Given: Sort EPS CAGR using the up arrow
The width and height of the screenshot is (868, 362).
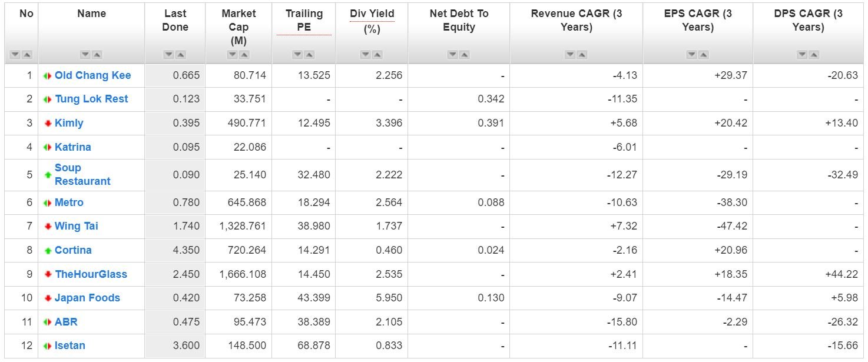Looking at the screenshot, I should tap(704, 55).
